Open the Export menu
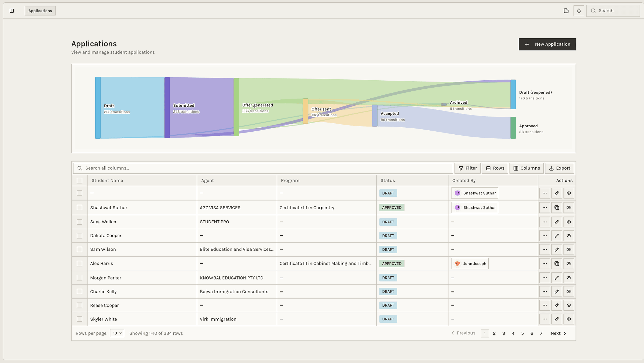 559,168
